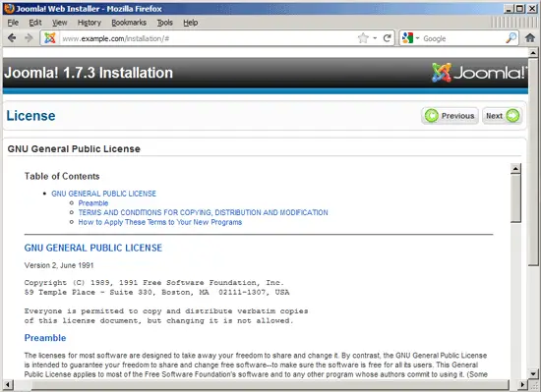Open How to Apply These Terms link
The image size is (541, 392).
tap(160, 222)
